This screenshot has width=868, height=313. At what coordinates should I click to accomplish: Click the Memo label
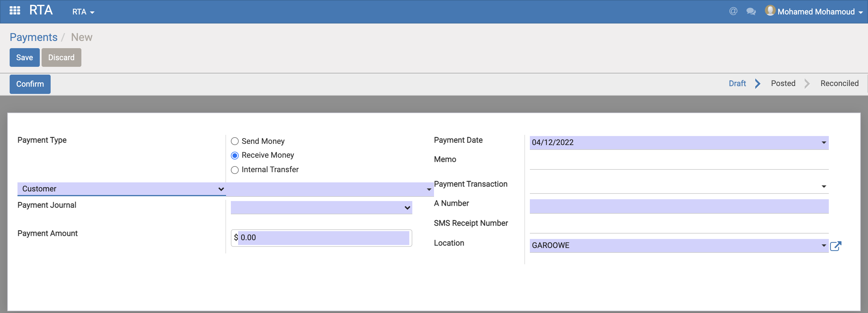click(x=445, y=160)
